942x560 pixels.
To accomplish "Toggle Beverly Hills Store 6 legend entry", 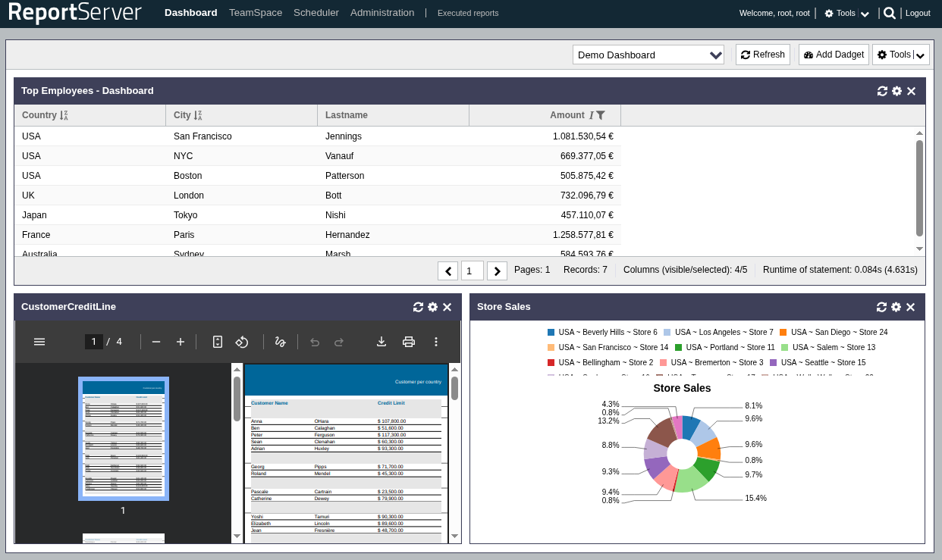I will pos(601,332).
